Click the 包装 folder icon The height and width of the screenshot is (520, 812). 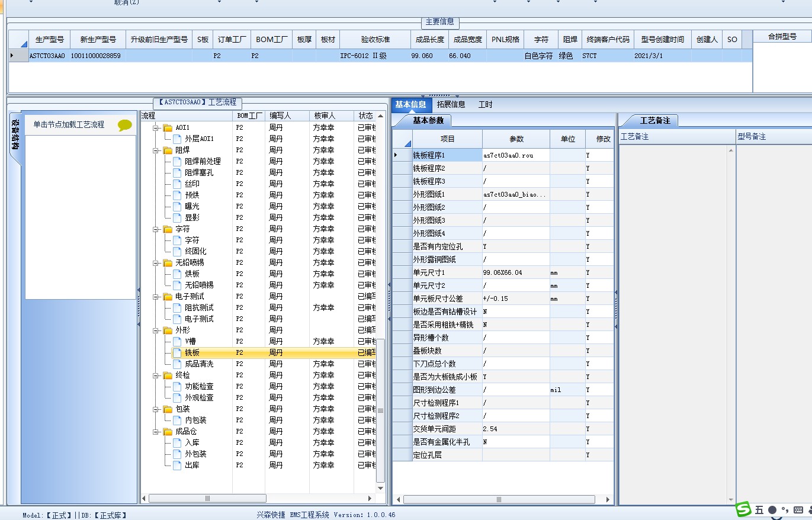(168, 409)
